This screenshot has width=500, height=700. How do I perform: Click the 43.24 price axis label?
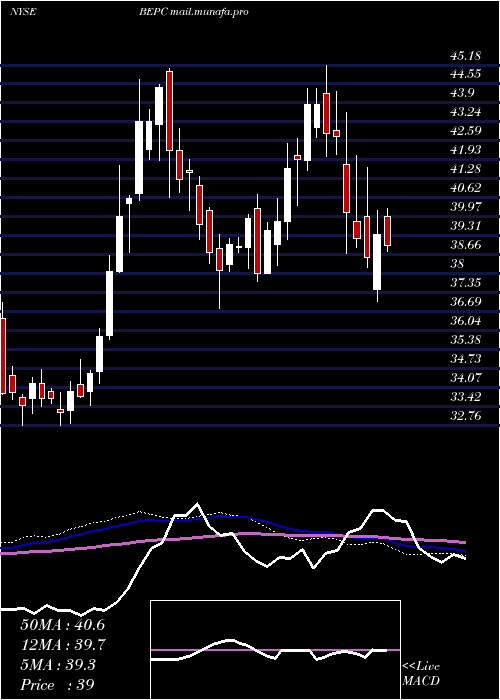(466, 112)
